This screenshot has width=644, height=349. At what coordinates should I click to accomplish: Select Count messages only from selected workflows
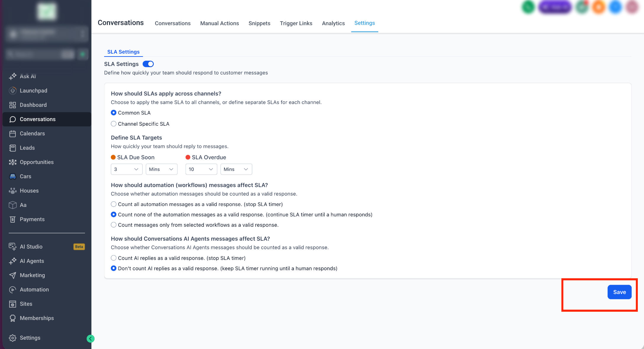pos(114,225)
